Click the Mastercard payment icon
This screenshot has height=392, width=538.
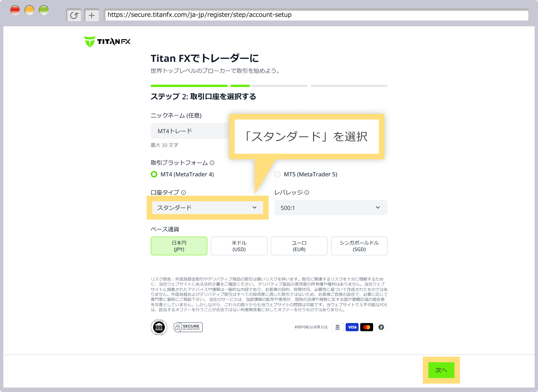[367, 327]
